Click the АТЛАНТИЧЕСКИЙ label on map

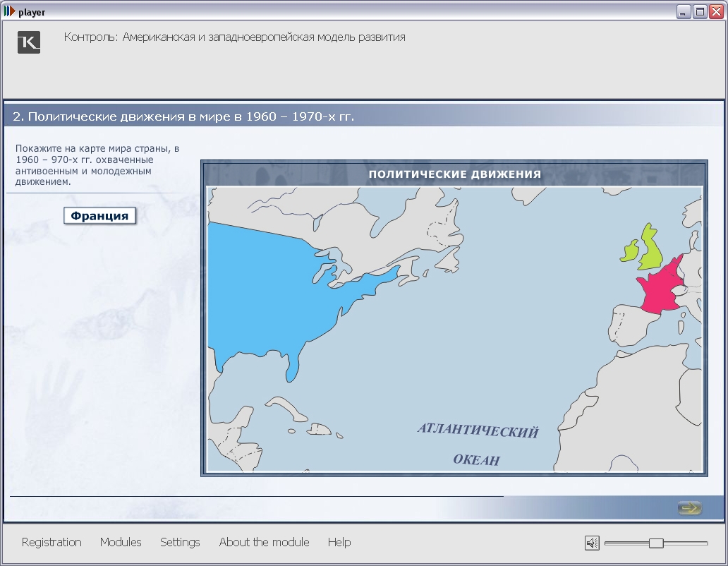tap(478, 430)
